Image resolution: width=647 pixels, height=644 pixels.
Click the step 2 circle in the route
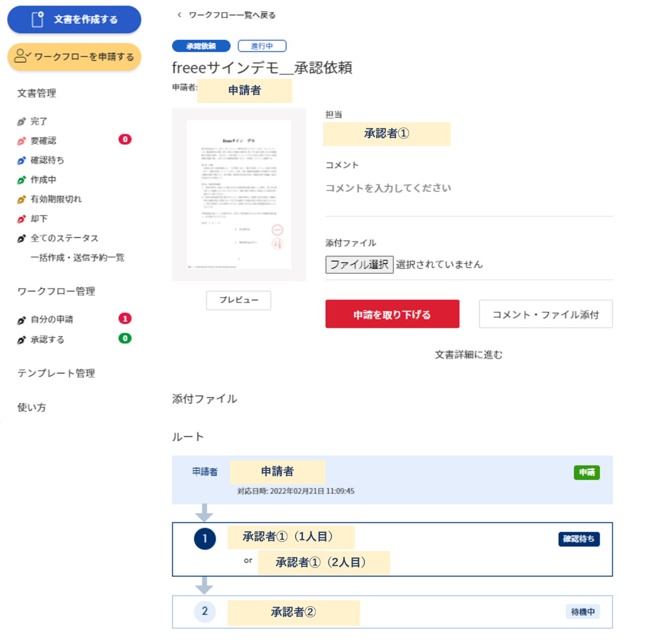tap(205, 611)
